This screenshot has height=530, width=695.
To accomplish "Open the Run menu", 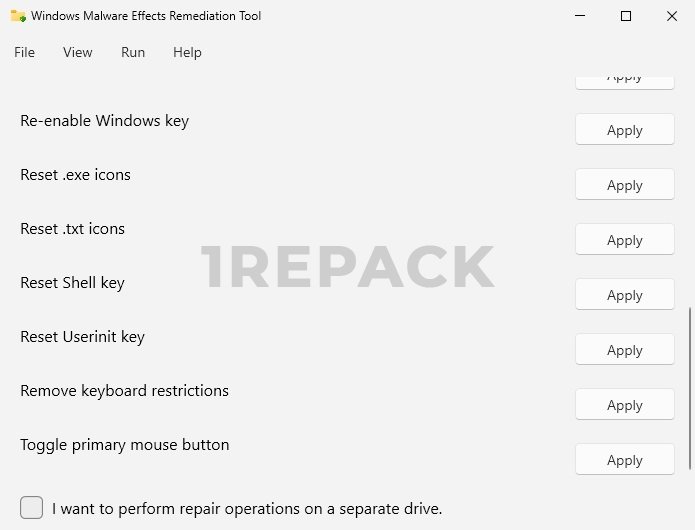I will click(133, 52).
